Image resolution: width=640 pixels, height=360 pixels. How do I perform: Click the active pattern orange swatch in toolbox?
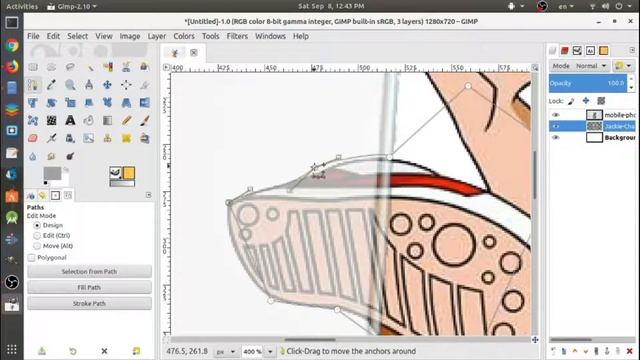129,173
